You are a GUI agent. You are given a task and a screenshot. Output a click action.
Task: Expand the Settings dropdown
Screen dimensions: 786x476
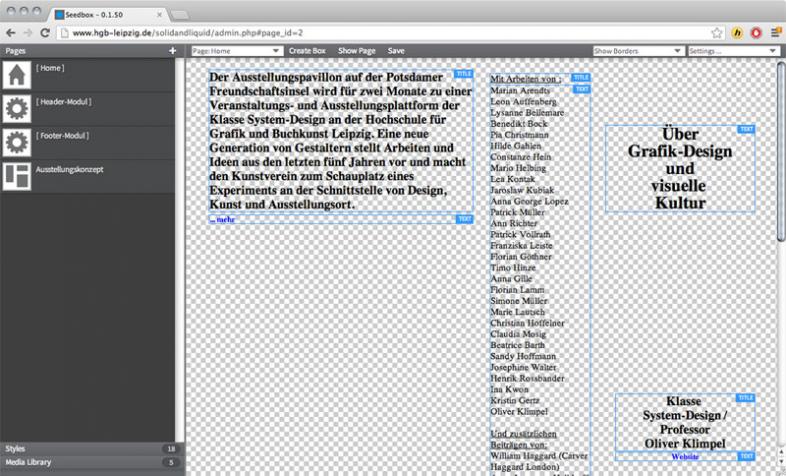click(732, 50)
